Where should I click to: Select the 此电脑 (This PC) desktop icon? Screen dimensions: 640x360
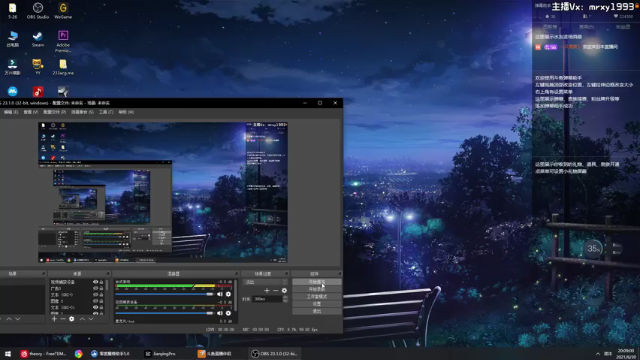(13, 39)
